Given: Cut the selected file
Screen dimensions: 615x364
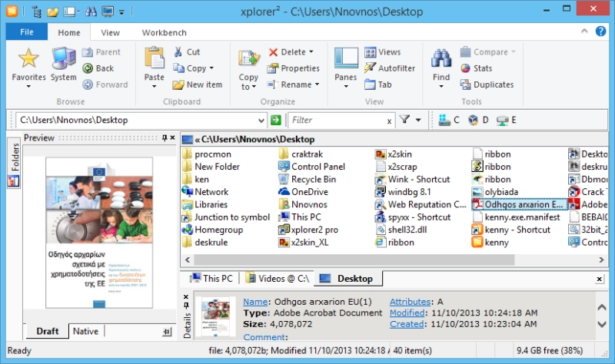Looking at the screenshot, I should click(187, 51).
